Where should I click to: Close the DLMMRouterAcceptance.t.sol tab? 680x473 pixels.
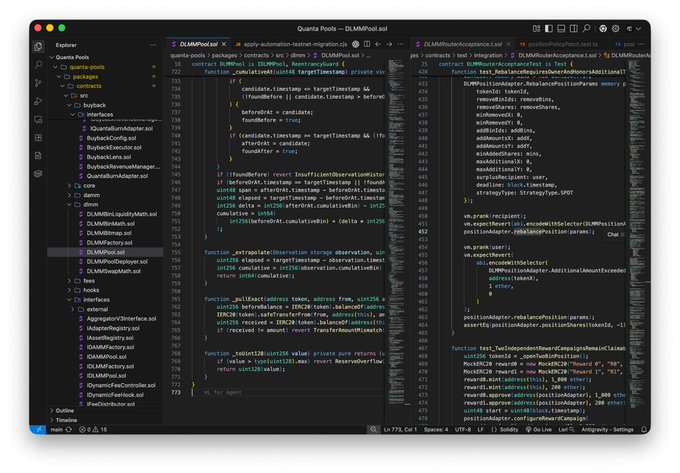point(508,44)
